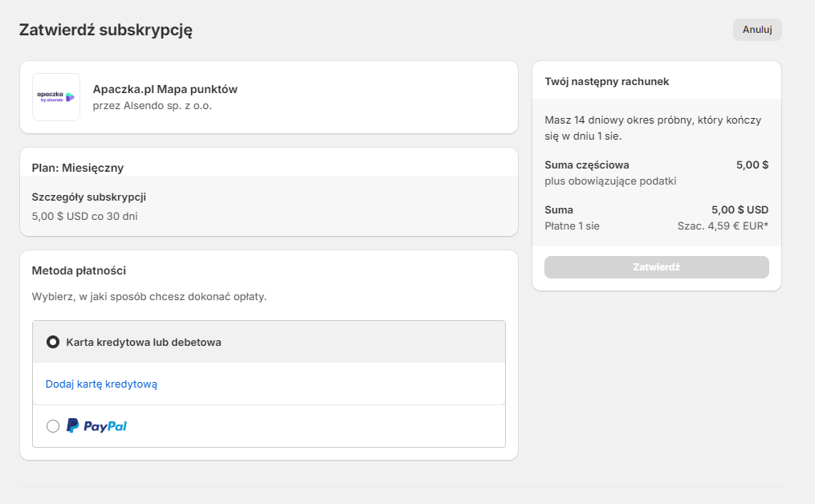Click the Anuluj button
The width and height of the screenshot is (815, 504).
756,30
